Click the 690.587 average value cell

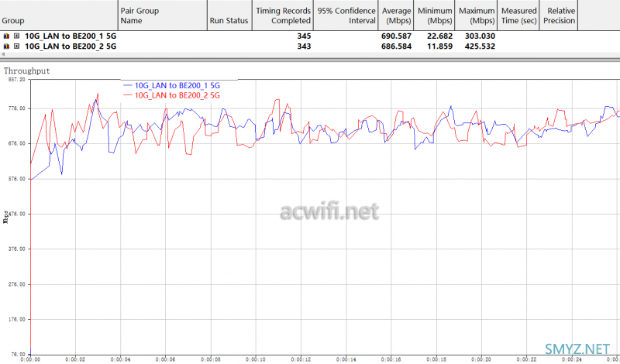(x=396, y=36)
